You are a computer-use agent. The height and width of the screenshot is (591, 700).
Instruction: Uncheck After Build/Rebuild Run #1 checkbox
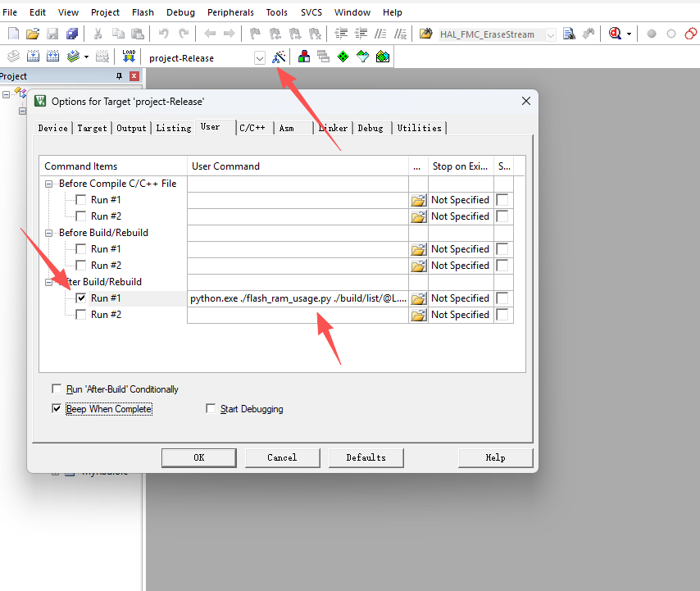(x=81, y=298)
